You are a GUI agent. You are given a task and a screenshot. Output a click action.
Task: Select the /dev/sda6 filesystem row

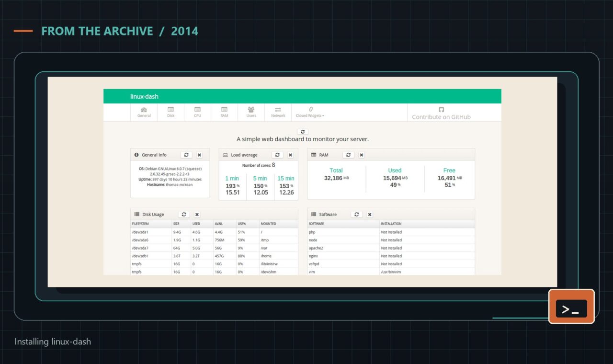click(214, 240)
